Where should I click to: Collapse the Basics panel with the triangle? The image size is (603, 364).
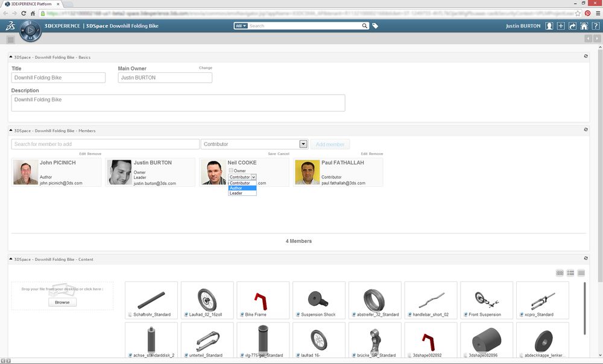pos(11,56)
